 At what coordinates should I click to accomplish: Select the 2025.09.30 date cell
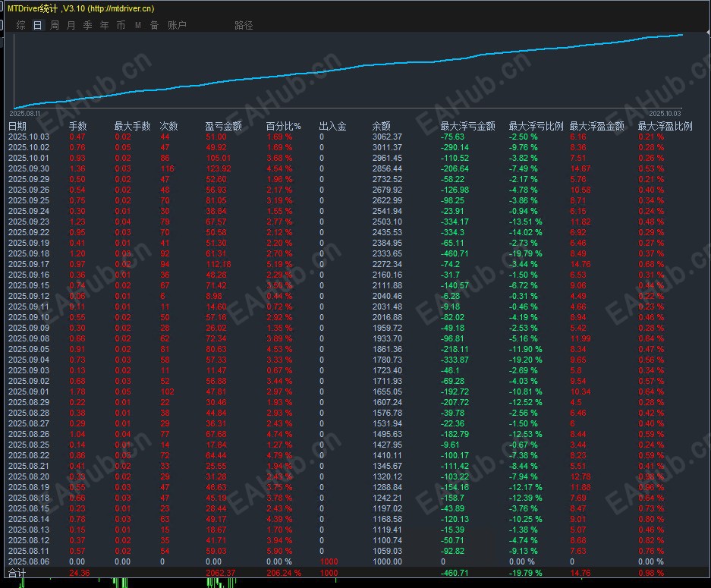pos(29,168)
